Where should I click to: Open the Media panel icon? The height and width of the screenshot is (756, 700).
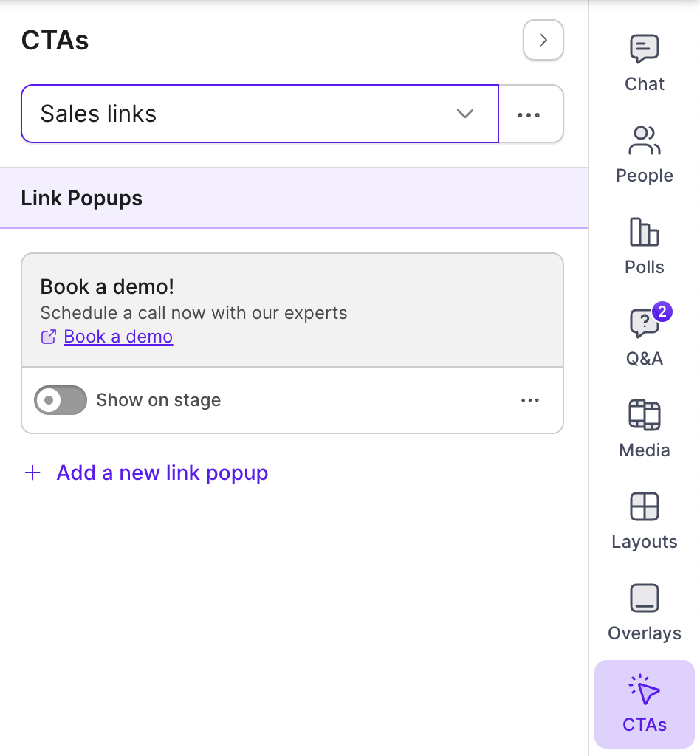coord(644,415)
